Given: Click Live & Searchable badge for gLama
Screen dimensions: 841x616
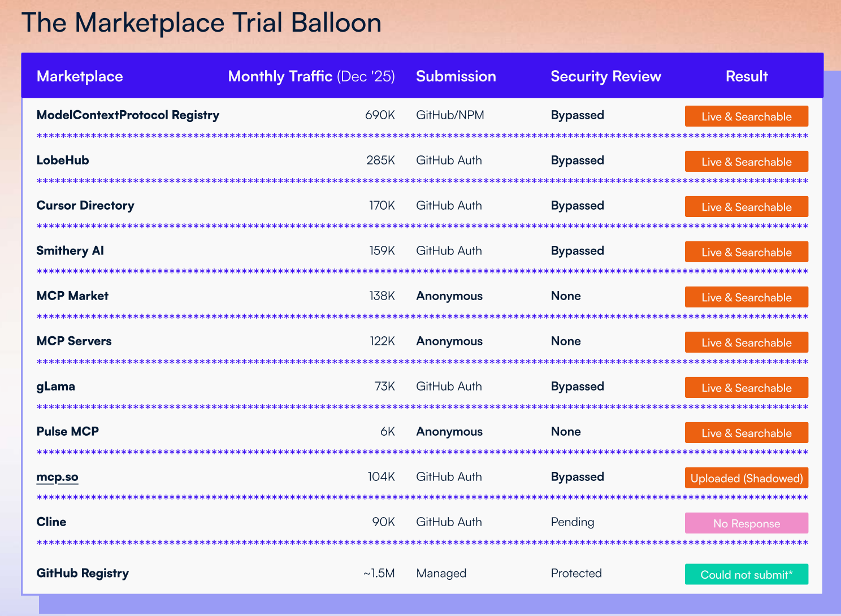Looking at the screenshot, I should coord(746,388).
